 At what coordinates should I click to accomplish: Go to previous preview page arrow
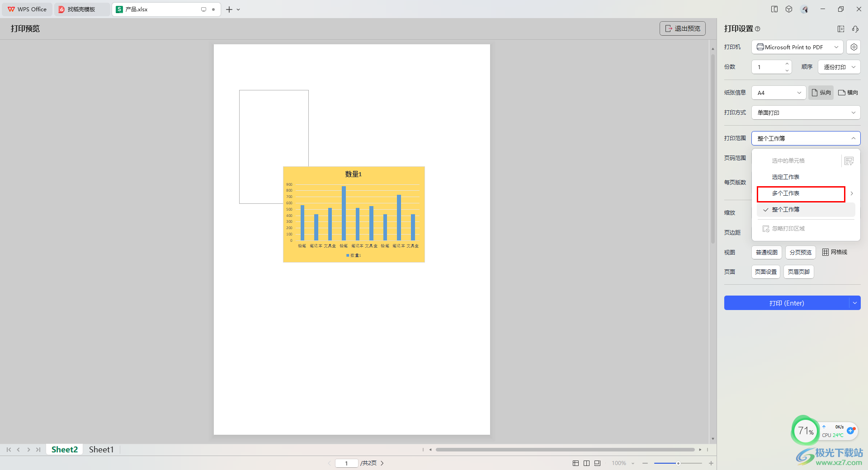[330, 463]
